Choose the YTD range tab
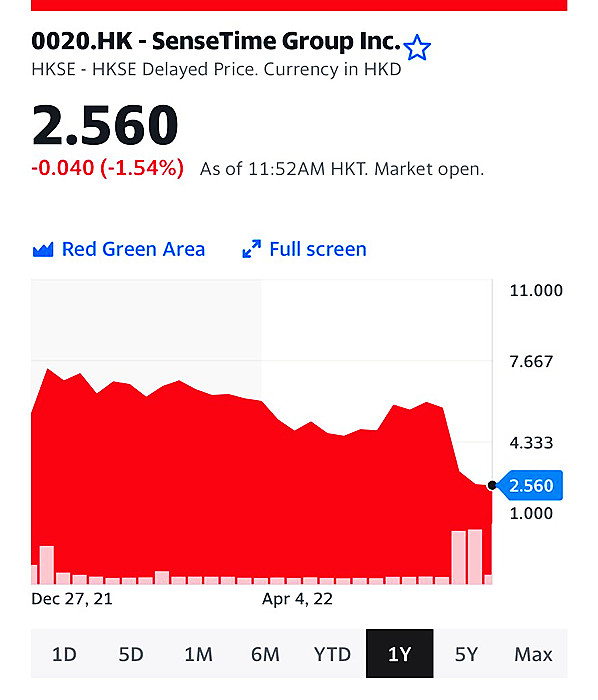 click(332, 654)
